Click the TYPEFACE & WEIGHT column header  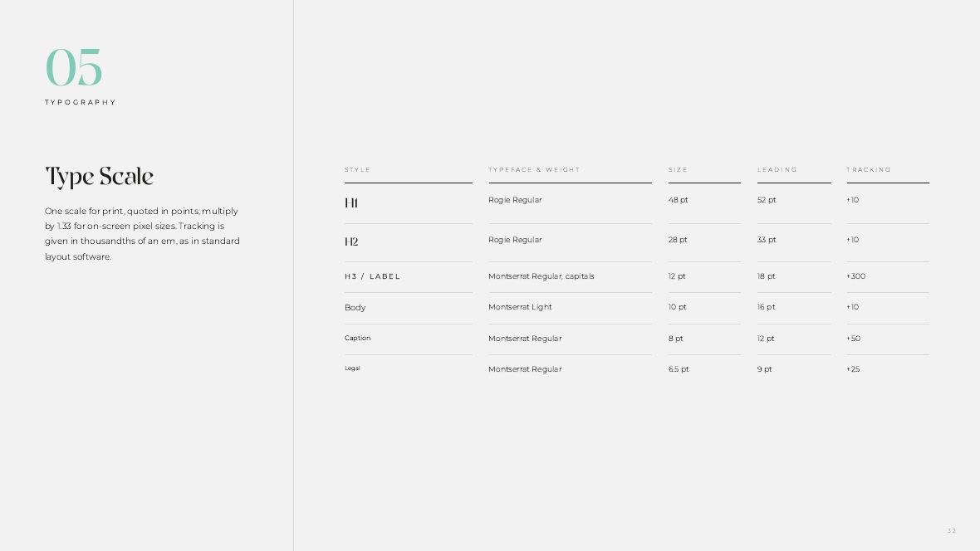tap(534, 170)
